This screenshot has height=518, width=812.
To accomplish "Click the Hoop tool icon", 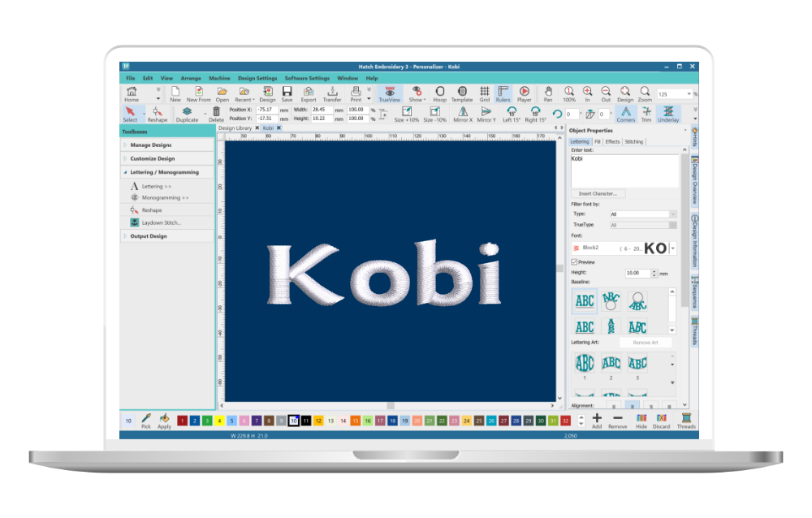I will (x=439, y=93).
